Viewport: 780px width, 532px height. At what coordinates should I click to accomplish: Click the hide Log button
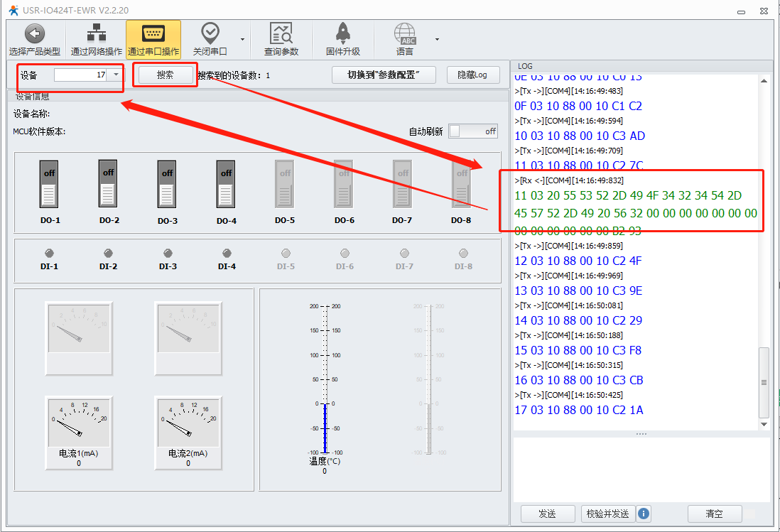472,75
